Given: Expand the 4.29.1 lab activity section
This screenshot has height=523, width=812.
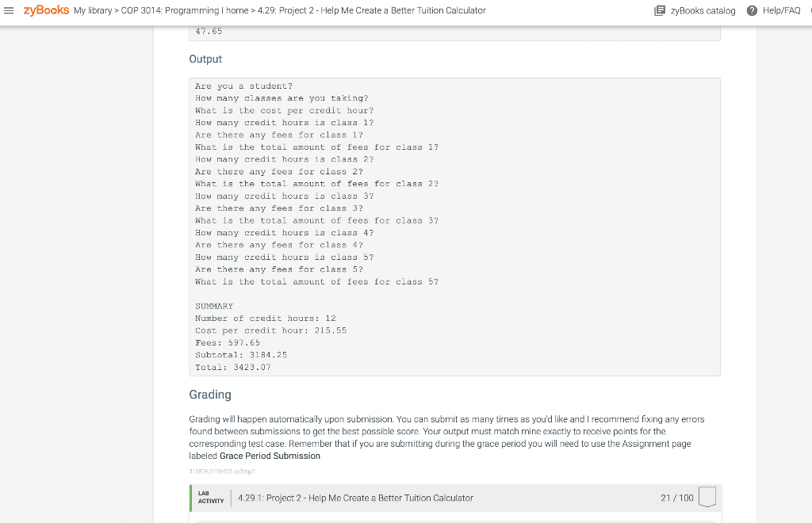Looking at the screenshot, I should [x=354, y=498].
